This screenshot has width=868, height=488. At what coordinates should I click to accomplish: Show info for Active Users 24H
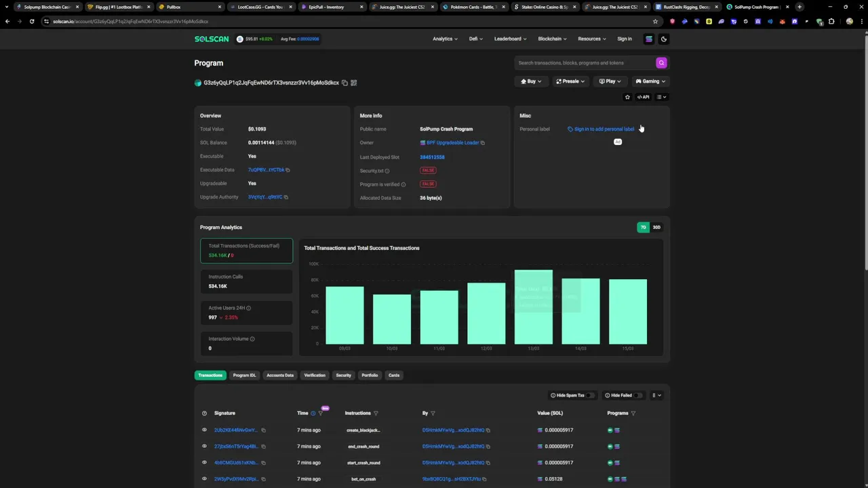(248, 308)
